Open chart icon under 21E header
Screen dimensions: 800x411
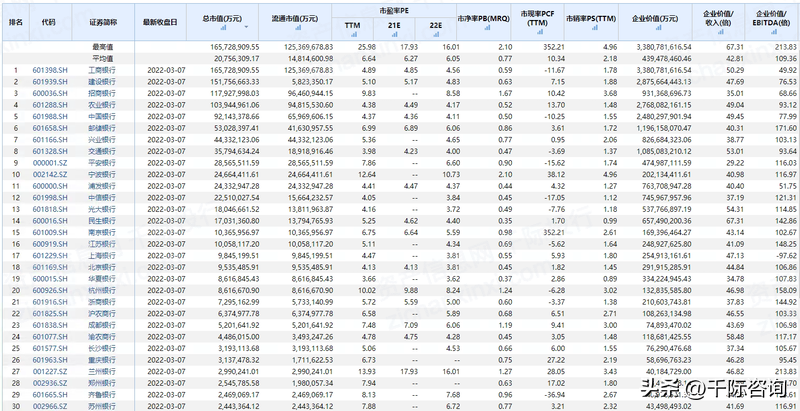click(394, 34)
